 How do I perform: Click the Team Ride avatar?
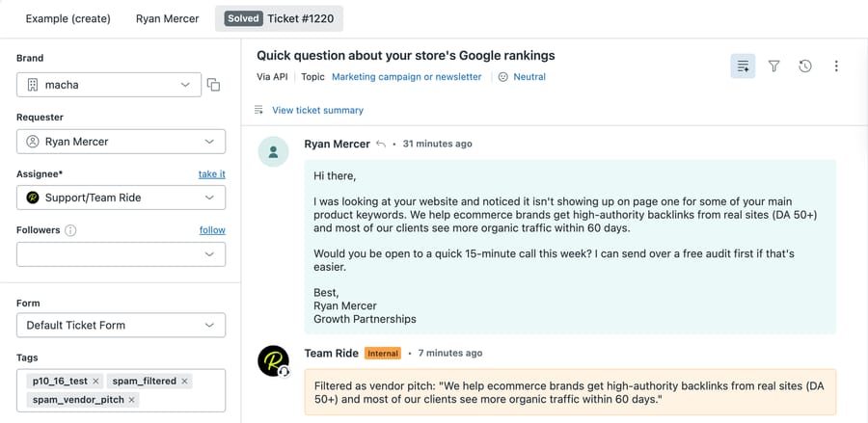pos(274,361)
